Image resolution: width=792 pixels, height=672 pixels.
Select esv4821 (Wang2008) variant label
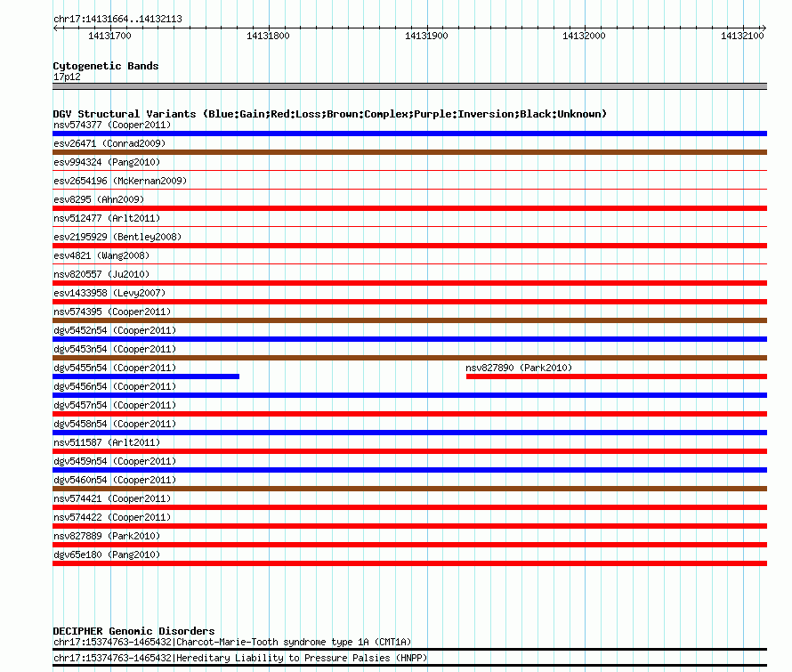(101, 255)
